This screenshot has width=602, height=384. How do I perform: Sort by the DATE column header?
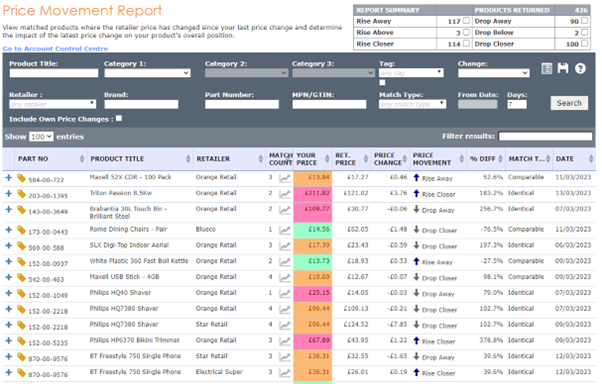pyautogui.click(x=574, y=159)
